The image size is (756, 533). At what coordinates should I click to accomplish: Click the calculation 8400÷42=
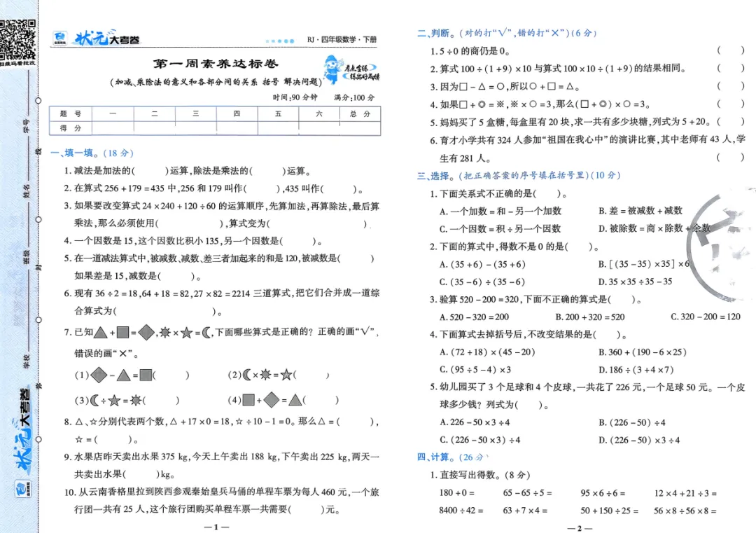[461, 511]
